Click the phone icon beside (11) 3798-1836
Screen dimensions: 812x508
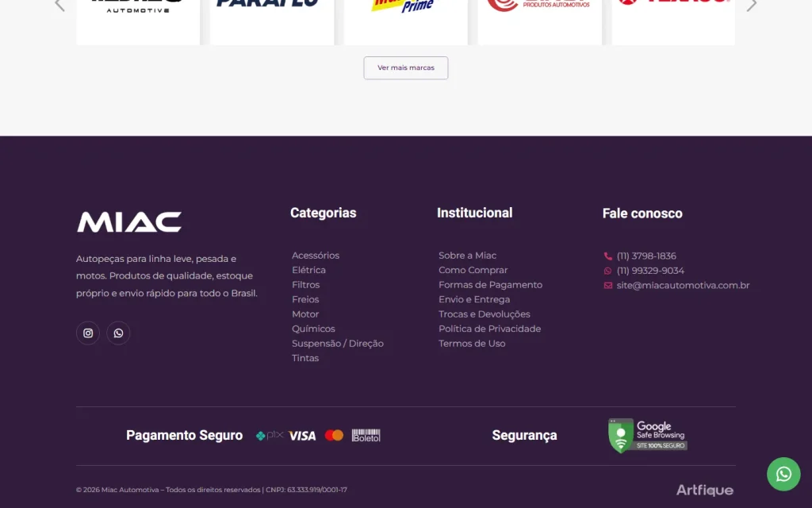(608, 256)
